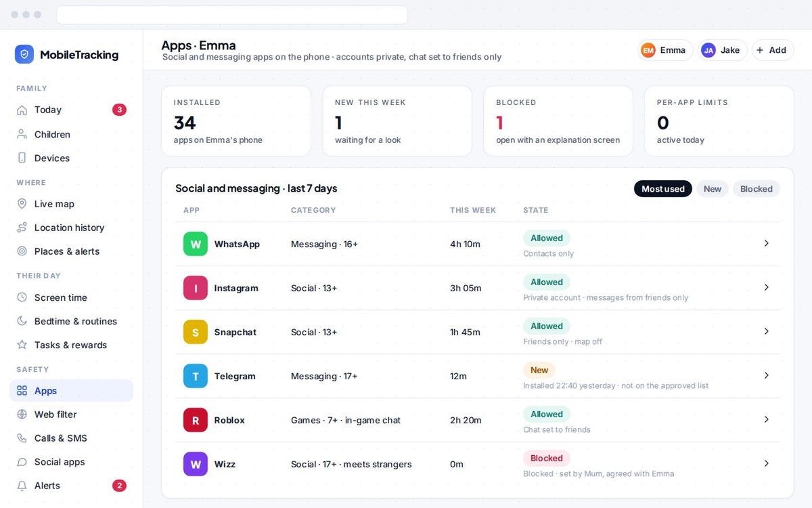The height and width of the screenshot is (508, 812).
Task: Click the Allowed badge on the WhatsApp row
Action: click(x=547, y=238)
